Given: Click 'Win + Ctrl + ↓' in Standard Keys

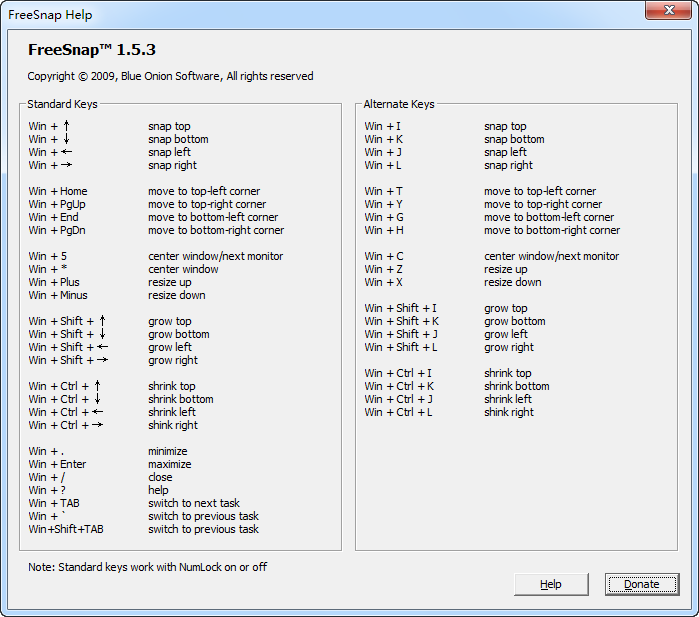Looking at the screenshot, I should 65,399.
